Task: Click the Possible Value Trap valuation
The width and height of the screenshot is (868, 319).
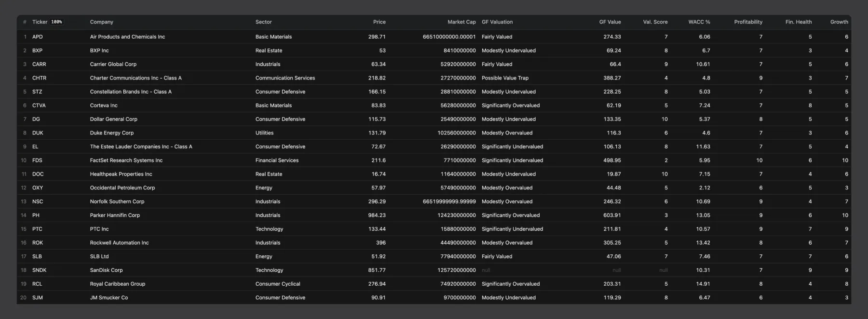Action: (x=505, y=78)
